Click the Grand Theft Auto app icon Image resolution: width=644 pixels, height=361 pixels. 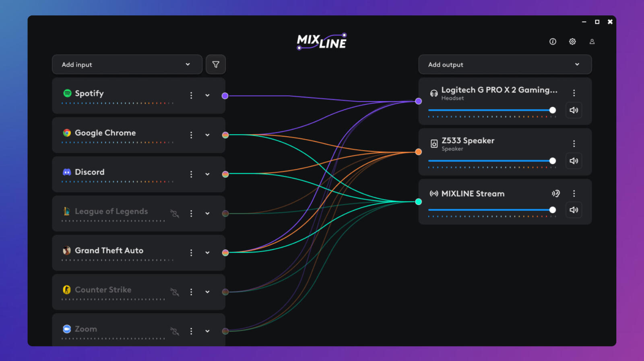pos(67,250)
